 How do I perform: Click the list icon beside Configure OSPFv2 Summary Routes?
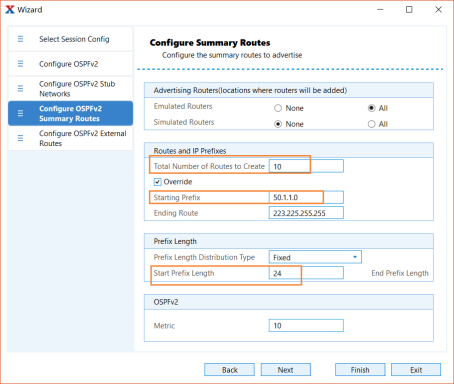click(x=20, y=113)
